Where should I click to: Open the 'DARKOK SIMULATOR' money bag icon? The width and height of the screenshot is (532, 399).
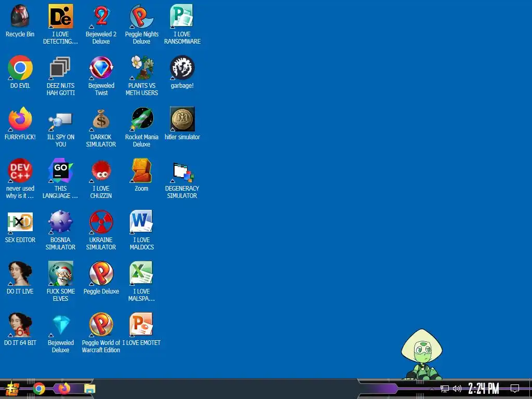coord(101,119)
